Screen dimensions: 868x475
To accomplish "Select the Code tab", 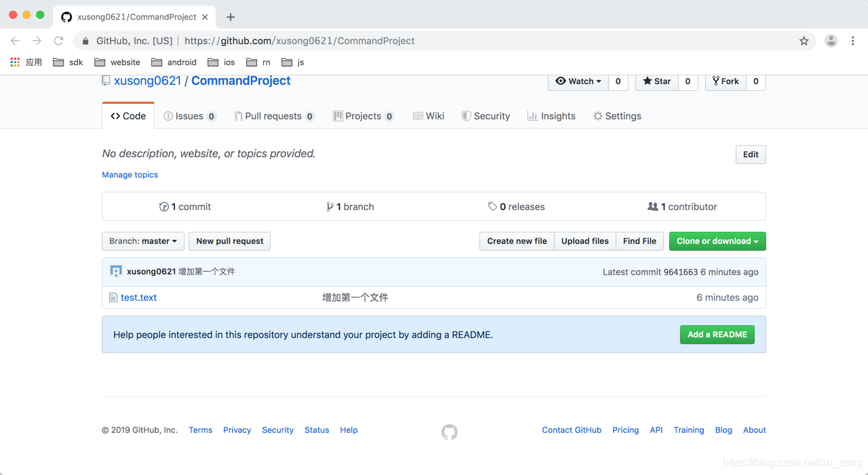I will point(128,116).
